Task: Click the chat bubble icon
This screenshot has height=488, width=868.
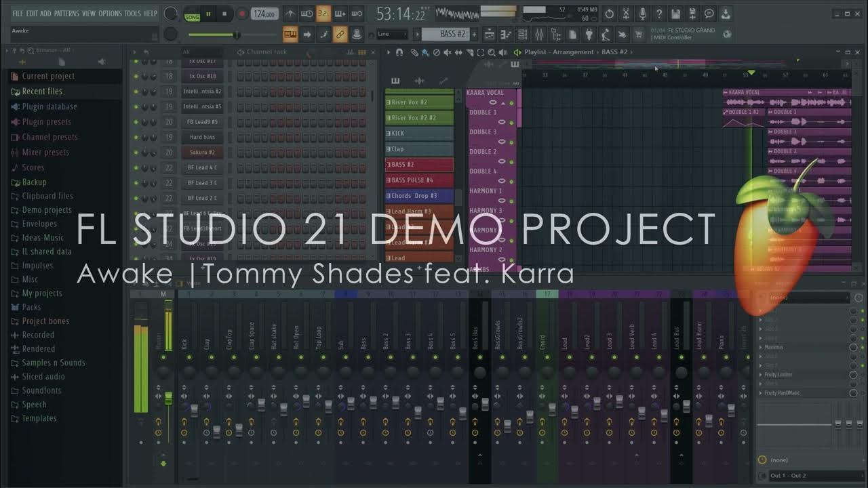Action: click(x=709, y=14)
